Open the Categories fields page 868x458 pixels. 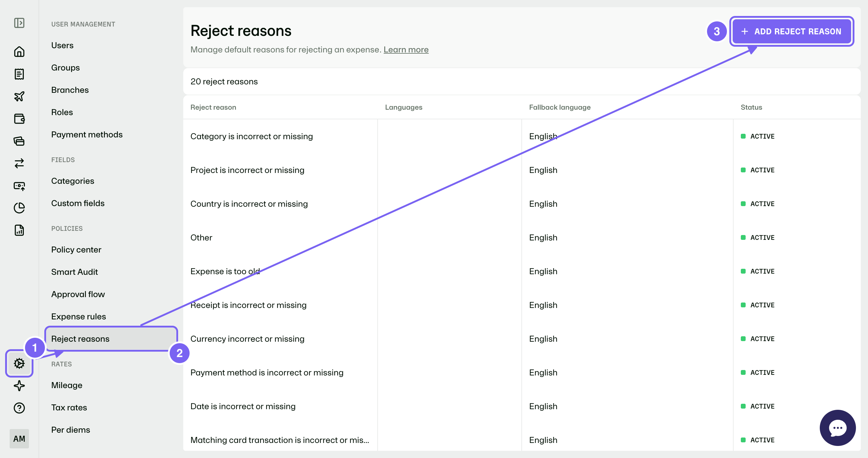[x=72, y=181]
